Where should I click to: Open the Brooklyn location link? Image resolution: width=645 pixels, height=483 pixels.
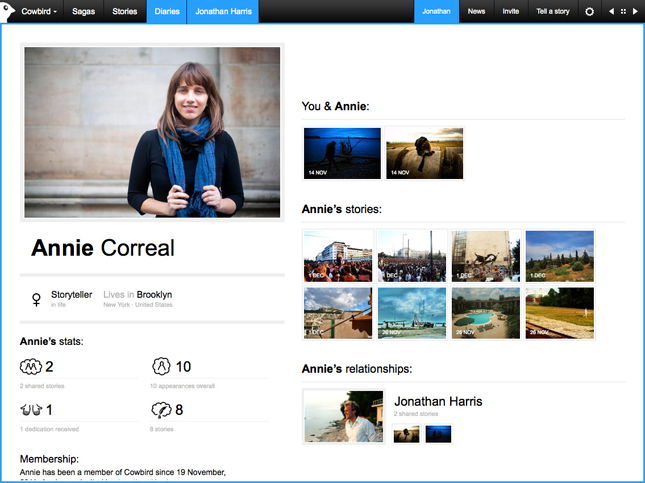[154, 295]
